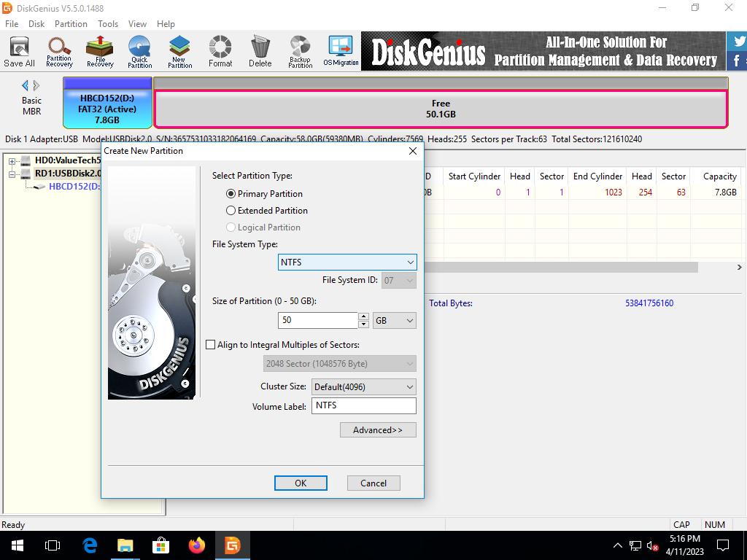Click the Volume Label text field
Image resolution: width=747 pixels, height=560 pixels.
pyautogui.click(x=363, y=405)
